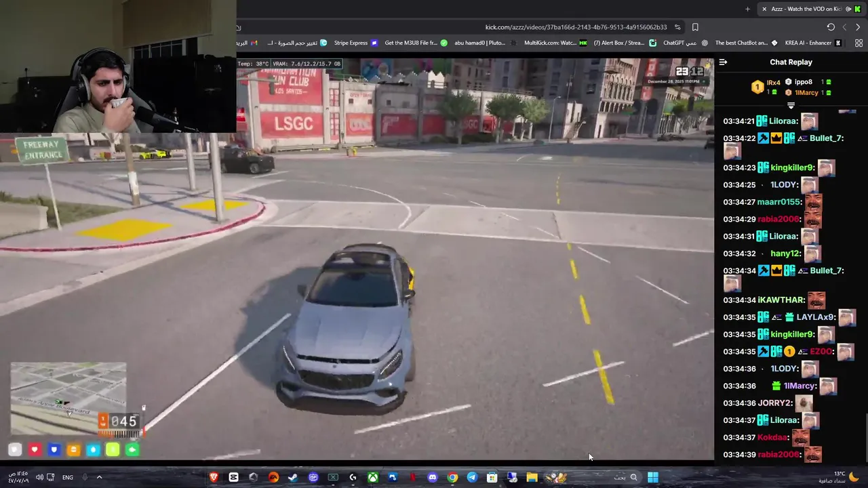Open Microsoft Store from the taskbar
This screenshot has height=488, width=868.
pos(492,477)
